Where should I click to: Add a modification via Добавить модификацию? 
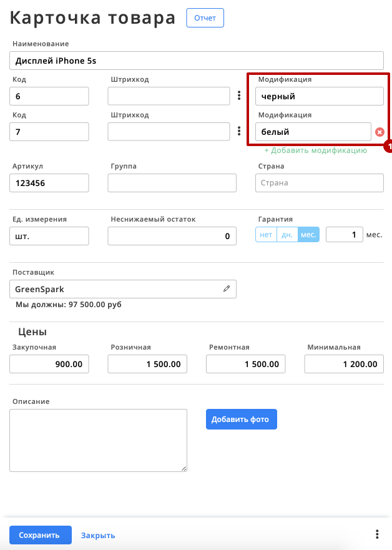(316, 150)
